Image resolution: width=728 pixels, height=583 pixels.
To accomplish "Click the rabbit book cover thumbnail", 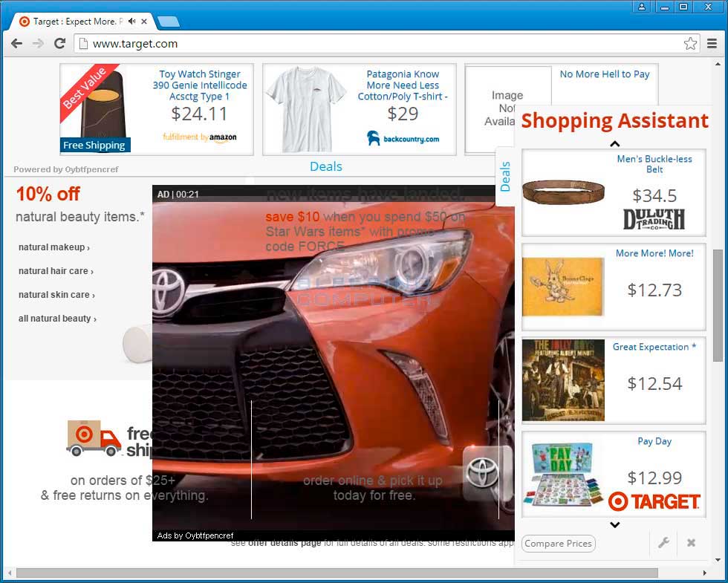I will point(563,287).
